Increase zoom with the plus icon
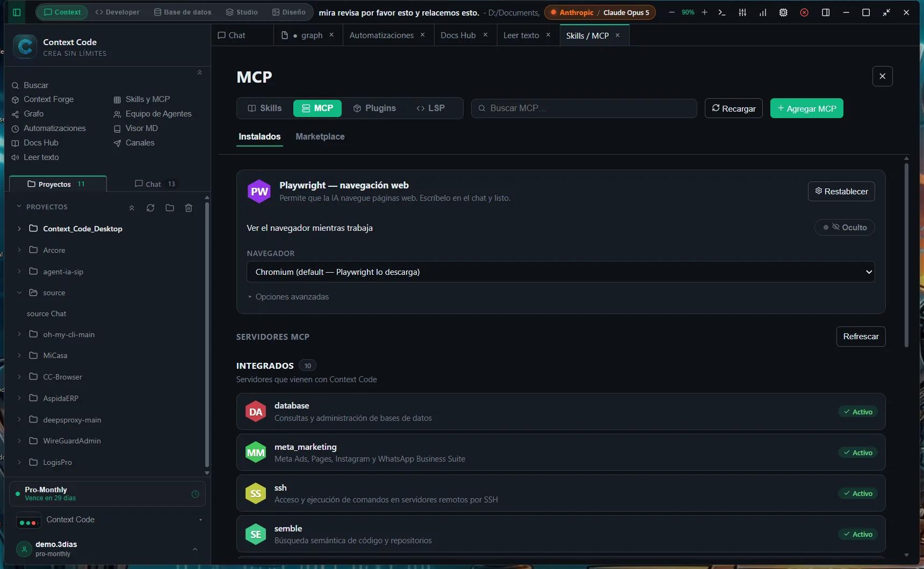The width and height of the screenshot is (924, 569). click(704, 12)
